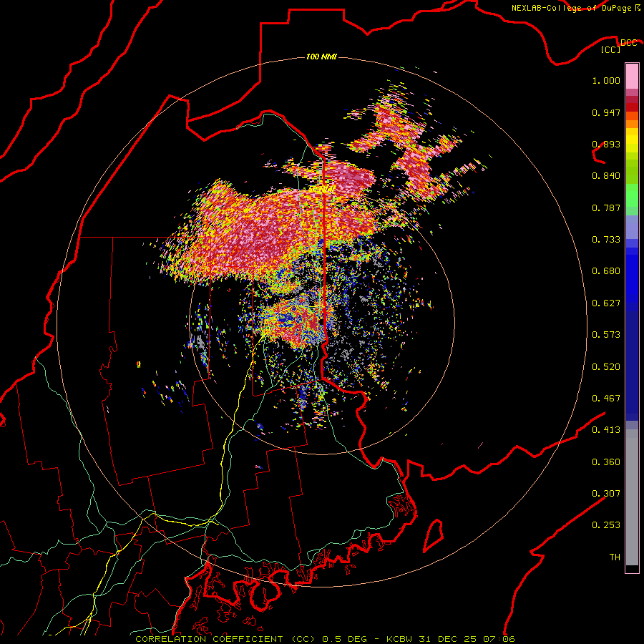Viewport: 644px width, 644px height.
Task: Click the 0.520 legend value
Action: (606, 367)
